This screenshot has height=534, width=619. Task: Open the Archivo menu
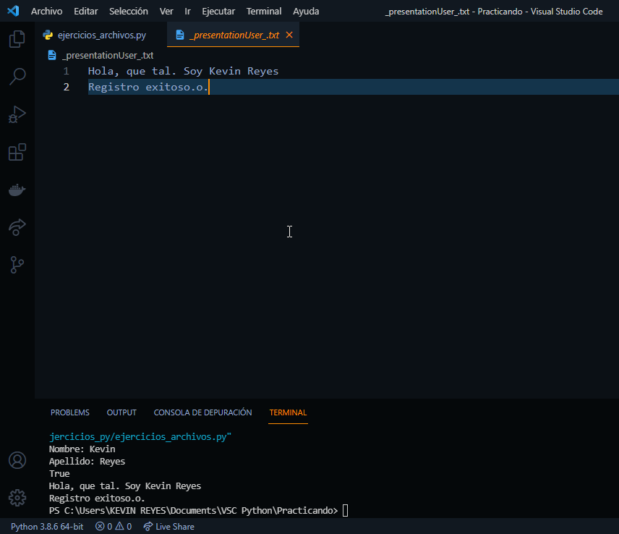46,11
